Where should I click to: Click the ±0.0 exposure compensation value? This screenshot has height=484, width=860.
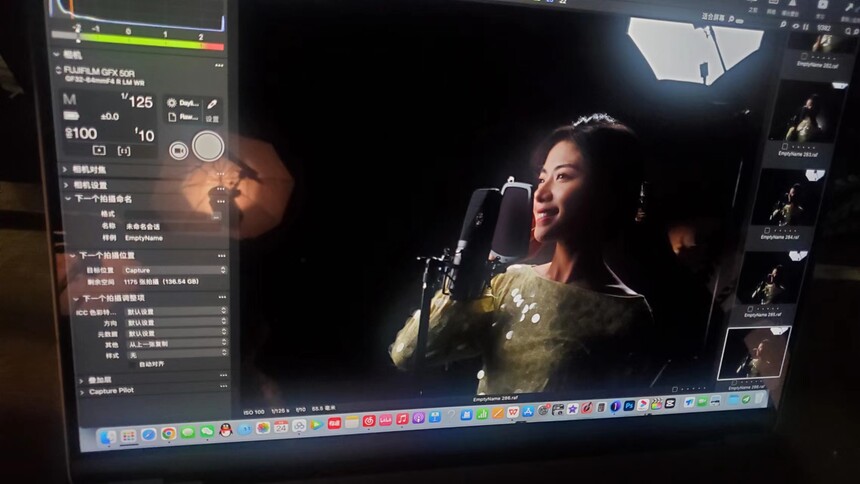coord(109,116)
